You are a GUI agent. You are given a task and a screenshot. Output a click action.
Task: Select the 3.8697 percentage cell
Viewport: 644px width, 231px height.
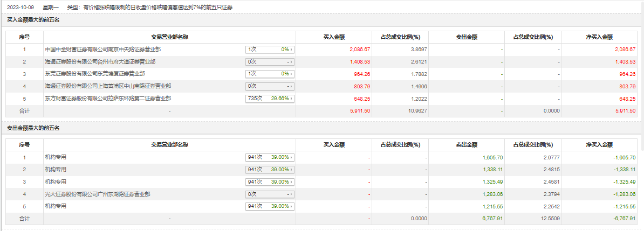[418, 49]
